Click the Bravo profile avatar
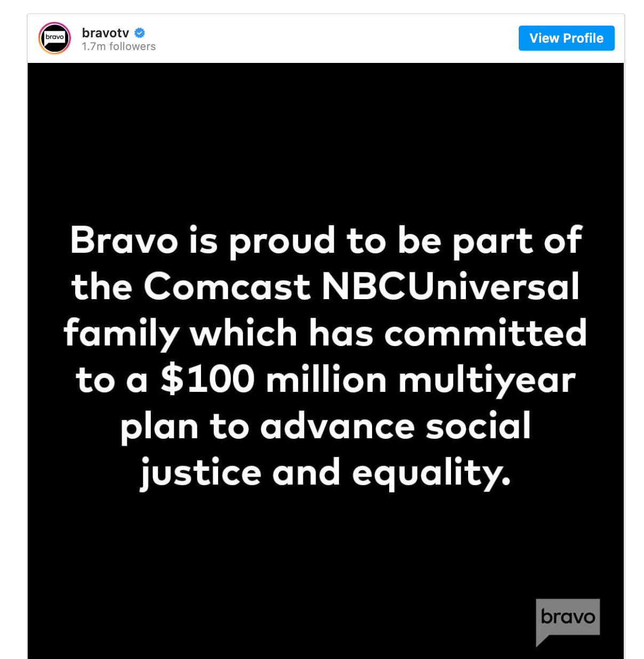 tap(55, 38)
